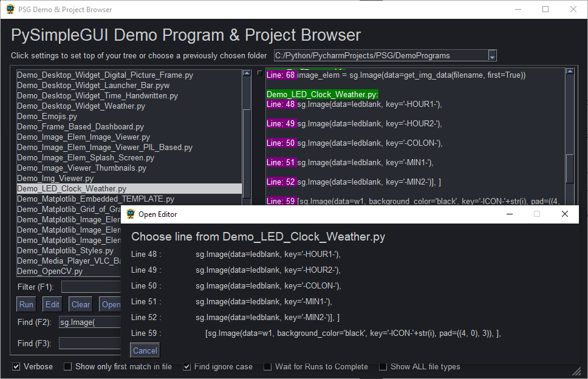Viewport: 588px width, 379px height.
Task: Click the Open button beside Clear
Action: pos(111,304)
